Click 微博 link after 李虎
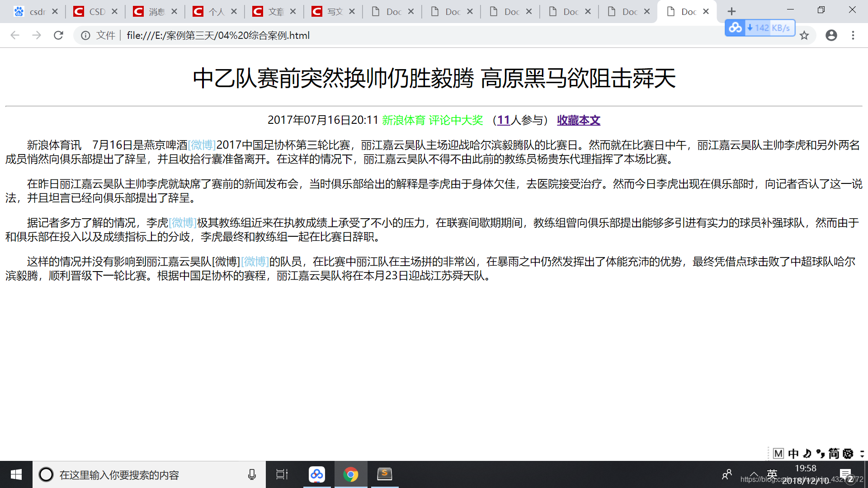The image size is (868, 488). click(183, 223)
